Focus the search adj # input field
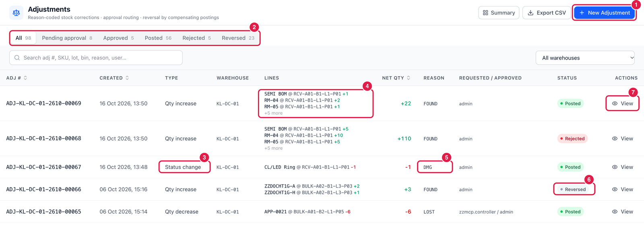Screen dimensions: 644x225 [x=96, y=58]
